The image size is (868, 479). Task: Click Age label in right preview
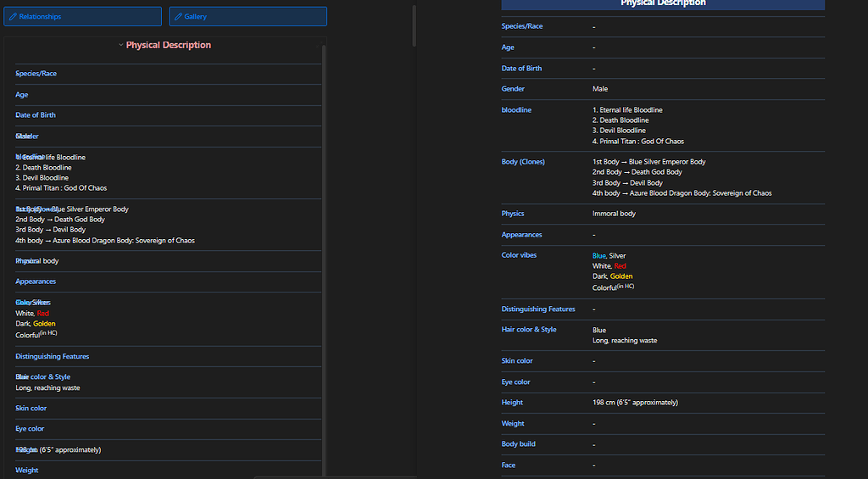508,47
